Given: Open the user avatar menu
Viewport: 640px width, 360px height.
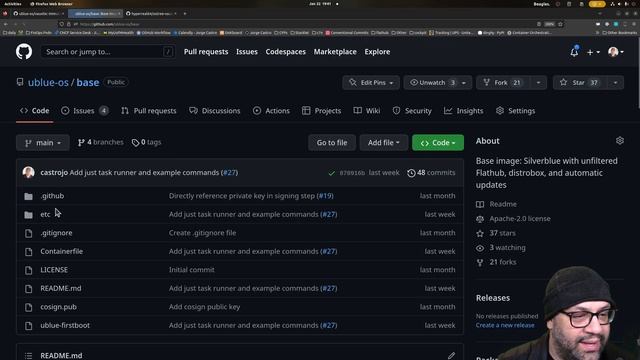Looking at the screenshot, I should tap(616, 52).
